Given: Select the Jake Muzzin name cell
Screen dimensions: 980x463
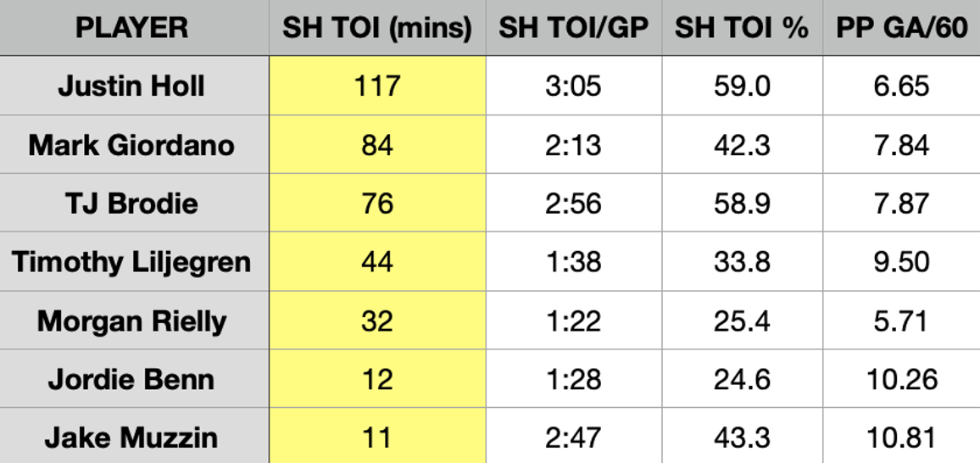Looking at the screenshot, I should click(131, 438).
